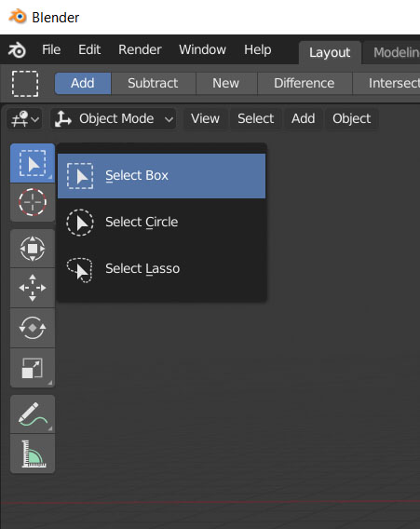Open the viewport Object menu
This screenshot has height=529, width=420.
351,119
